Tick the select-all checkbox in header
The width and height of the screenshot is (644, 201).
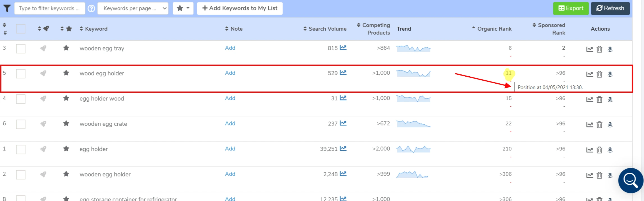(x=21, y=29)
